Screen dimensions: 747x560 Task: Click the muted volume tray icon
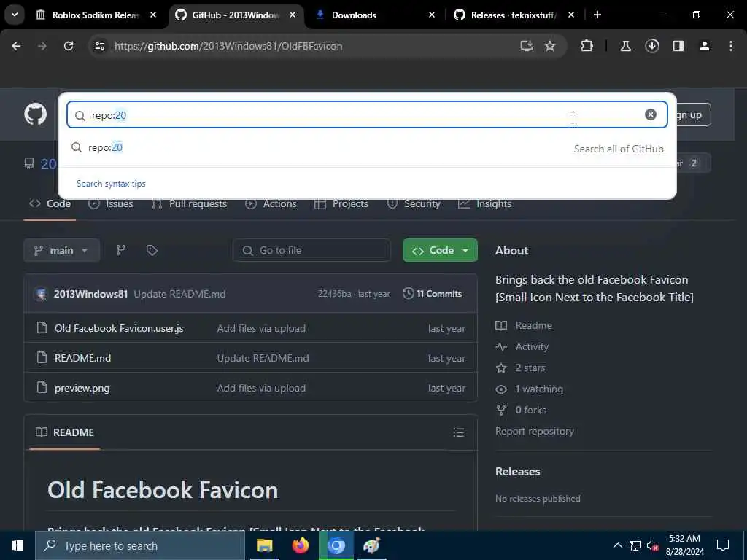652,545
